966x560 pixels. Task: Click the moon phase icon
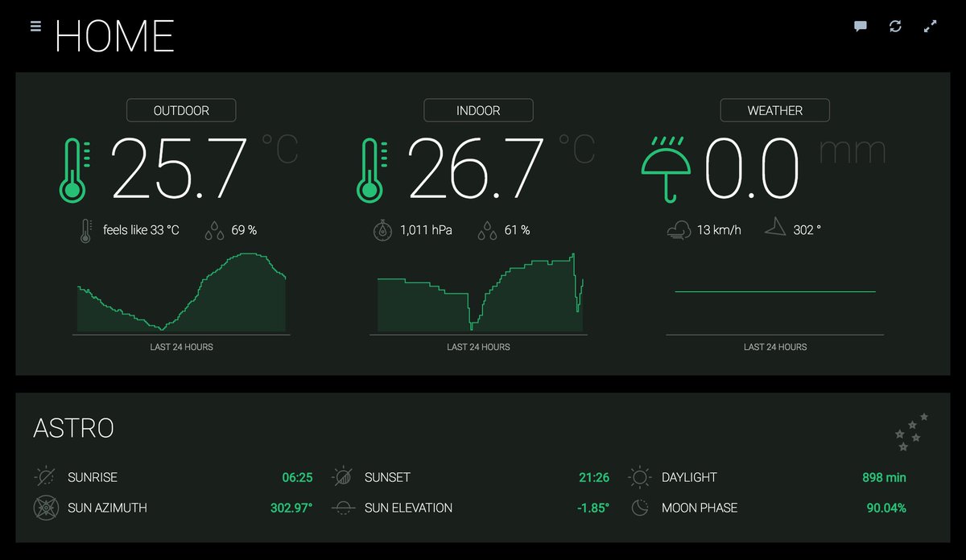[640, 508]
